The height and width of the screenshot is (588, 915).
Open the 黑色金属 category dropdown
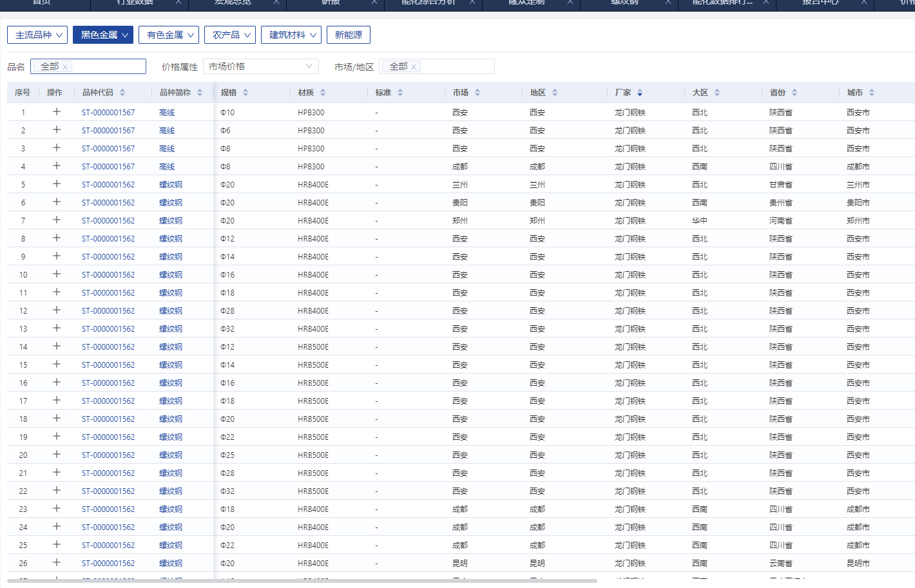[103, 35]
